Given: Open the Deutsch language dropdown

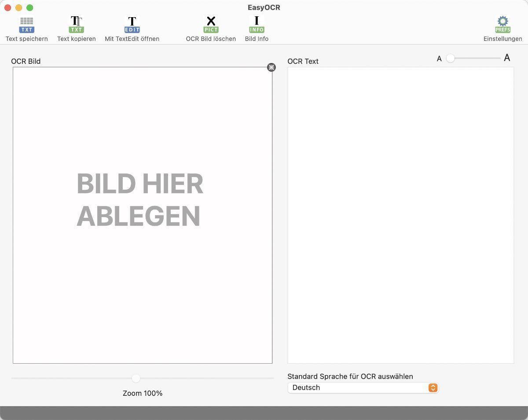Looking at the screenshot, I should click(x=363, y=387).
